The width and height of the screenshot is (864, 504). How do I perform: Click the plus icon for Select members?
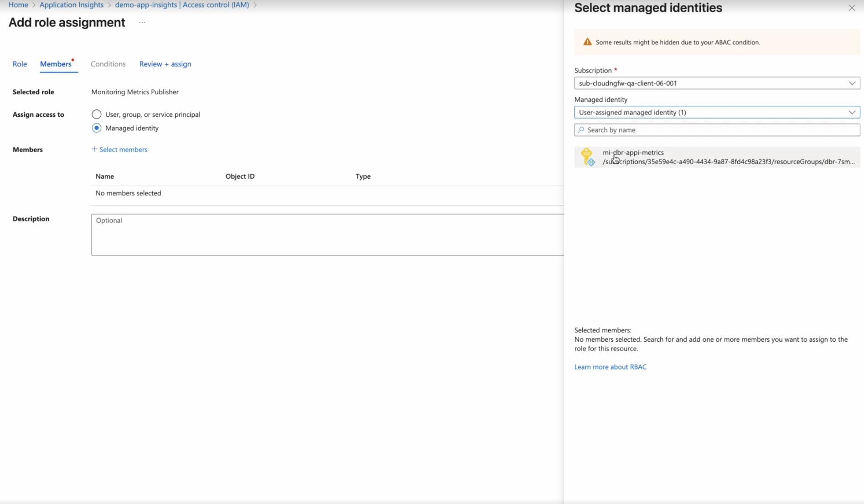tap(94, 149)
